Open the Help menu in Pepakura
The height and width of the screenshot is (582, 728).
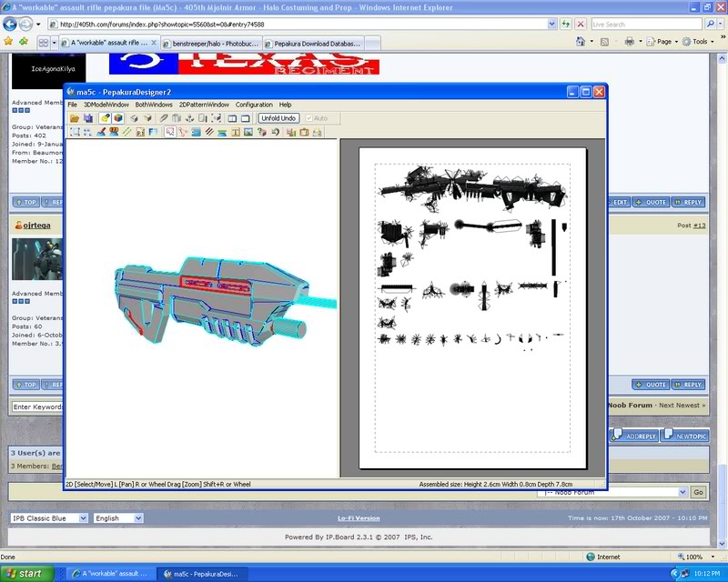(x=285, y=105)
